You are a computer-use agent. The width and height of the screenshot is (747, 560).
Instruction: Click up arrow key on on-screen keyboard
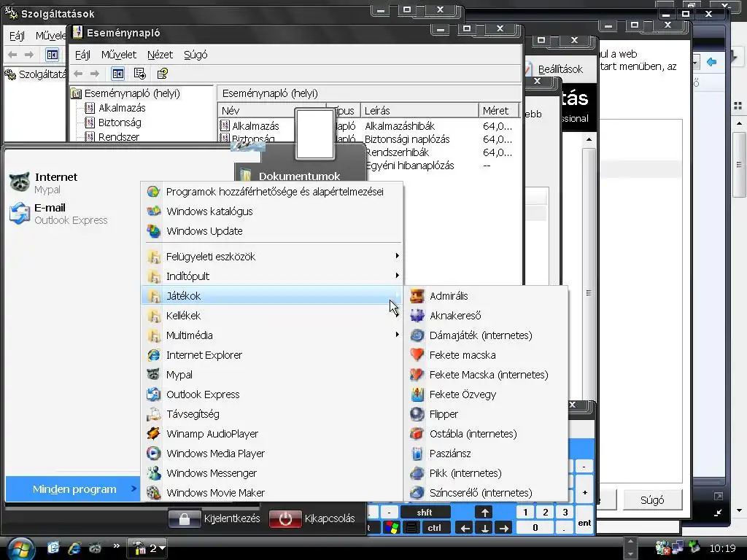click(484, 513)
